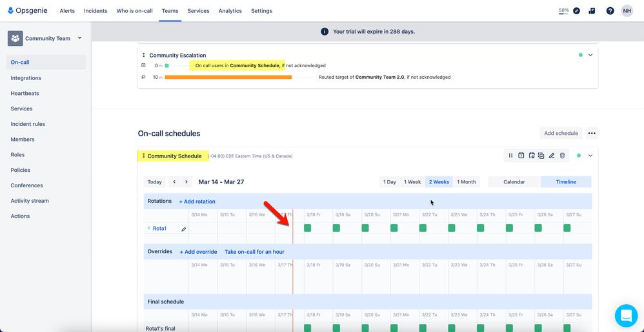644x332 pixels.
Task: Click the Add schedule button
Action: point(561,133)
